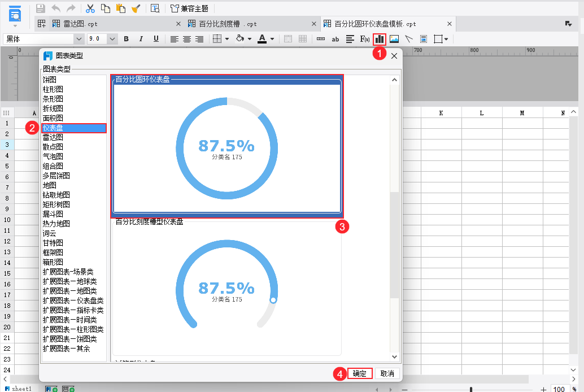The height and width of the screenshot is (392, 584).
Task: Align text right
Action: point(199,39)
